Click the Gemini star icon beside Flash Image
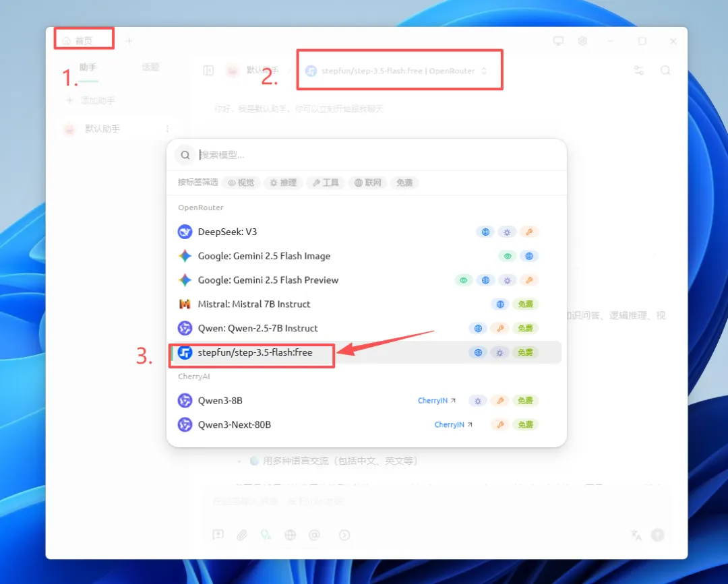This screenshot has height=584, width=728. (x=185, y=256)
